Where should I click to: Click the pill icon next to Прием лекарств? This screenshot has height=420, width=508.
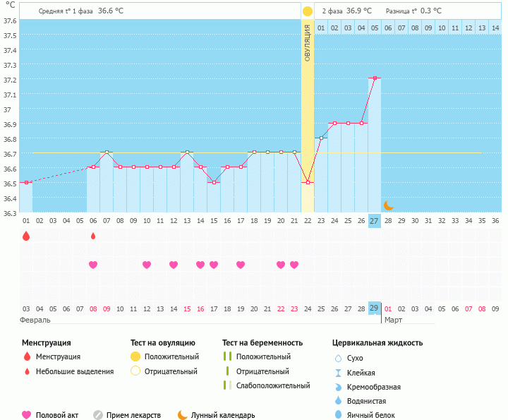(x=98, y=415)
